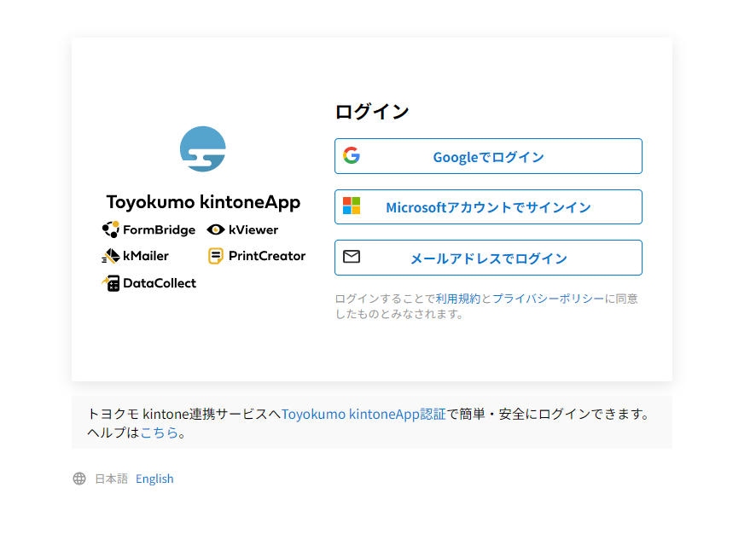Click the Microsoft four-color logo icon
This screenshot has width=756, height=534.
pos(352,206)
